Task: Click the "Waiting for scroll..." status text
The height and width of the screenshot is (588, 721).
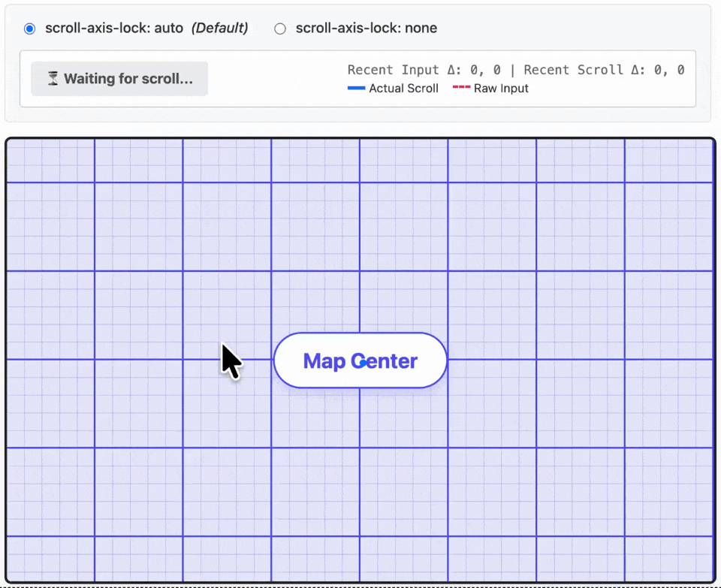Action: [x=128, y=79]
